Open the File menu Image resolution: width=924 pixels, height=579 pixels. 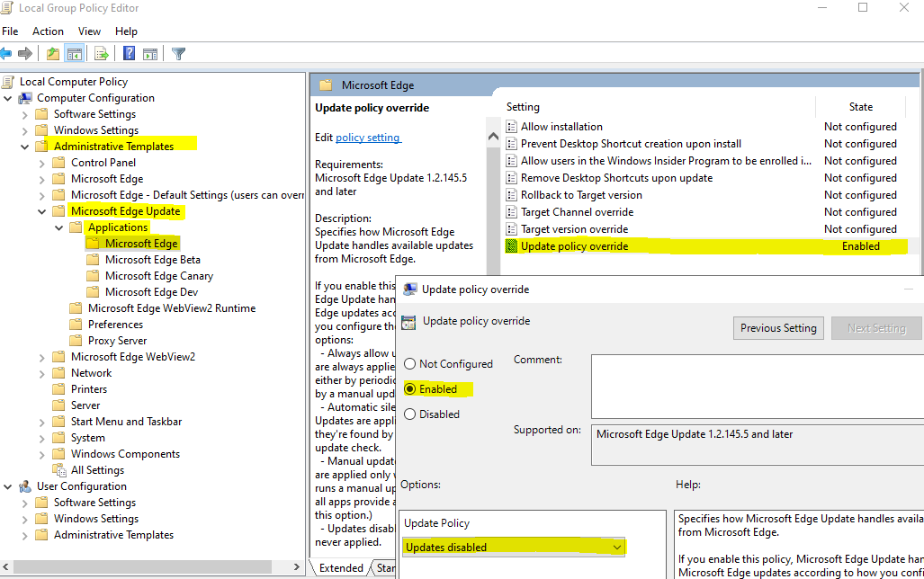[10, 31]
